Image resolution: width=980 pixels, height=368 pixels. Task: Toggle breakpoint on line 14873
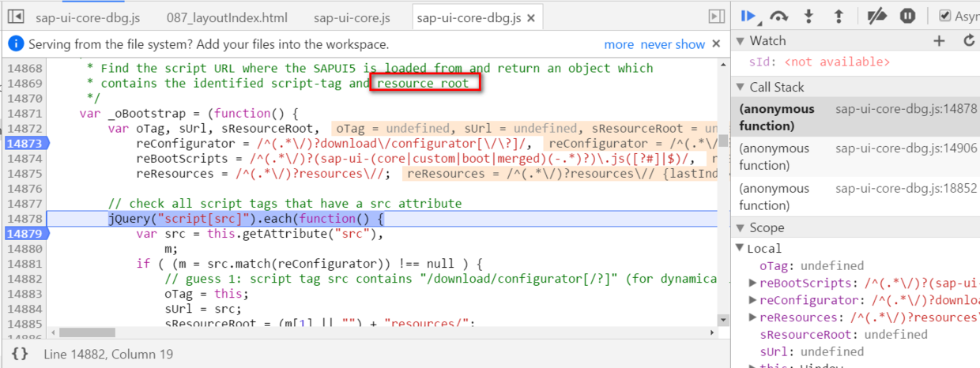pos(24,143)
